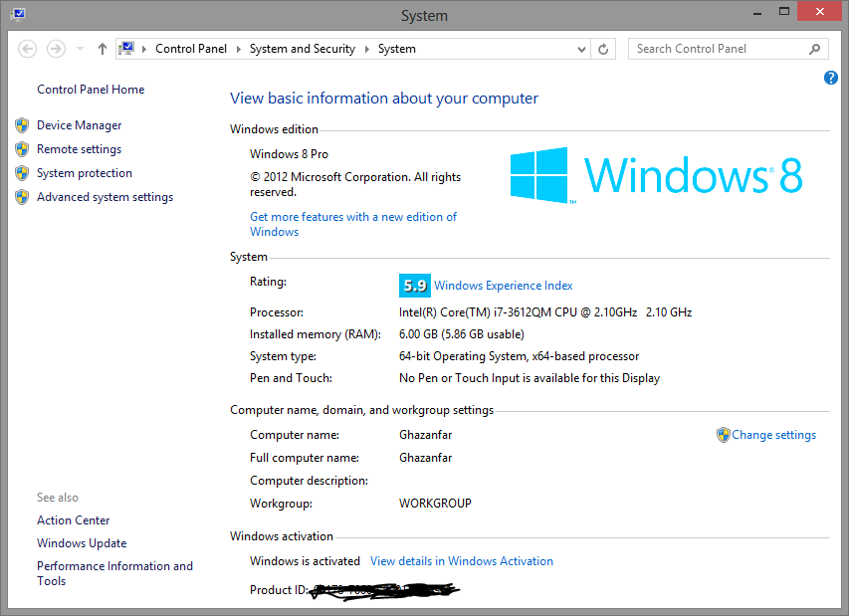
Task: Click the System window title bar icon
Action: tap(17, 14)
